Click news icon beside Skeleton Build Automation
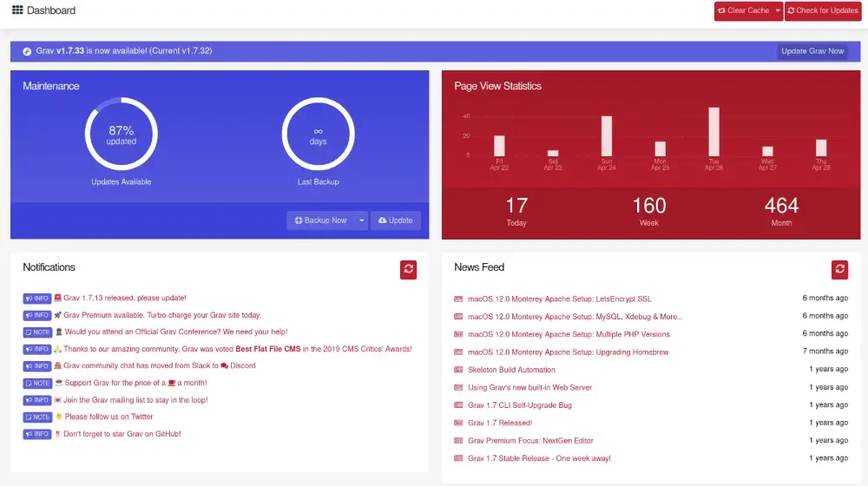The width and height of the screenshot is (868, 486). click(x=458, y=370)
